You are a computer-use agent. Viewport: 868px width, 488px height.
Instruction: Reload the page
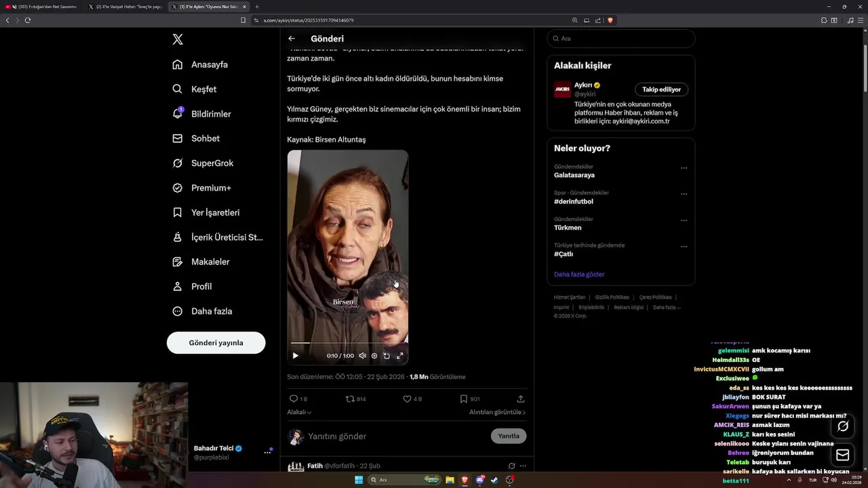tap(28, 20)
